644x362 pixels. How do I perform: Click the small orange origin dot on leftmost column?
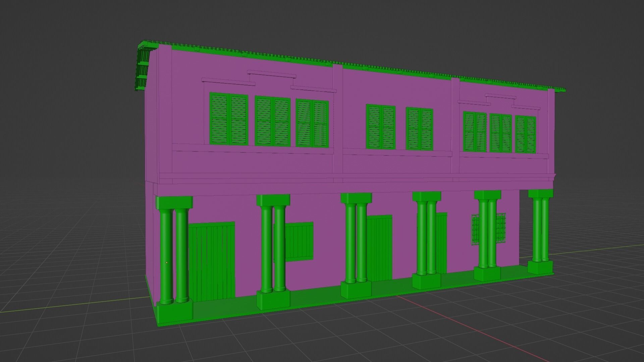pos(167,262)
